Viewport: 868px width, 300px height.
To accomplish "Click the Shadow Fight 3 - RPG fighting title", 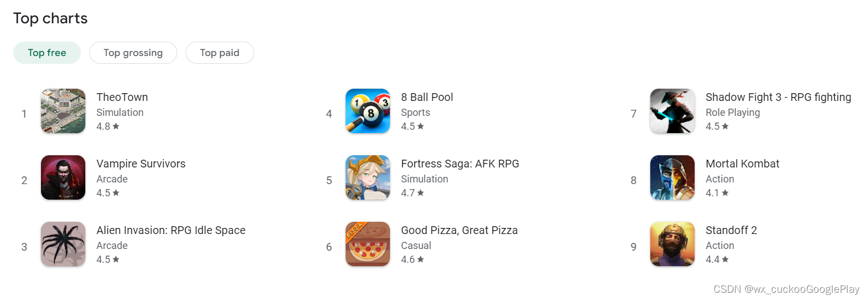I will coord(778,97).
